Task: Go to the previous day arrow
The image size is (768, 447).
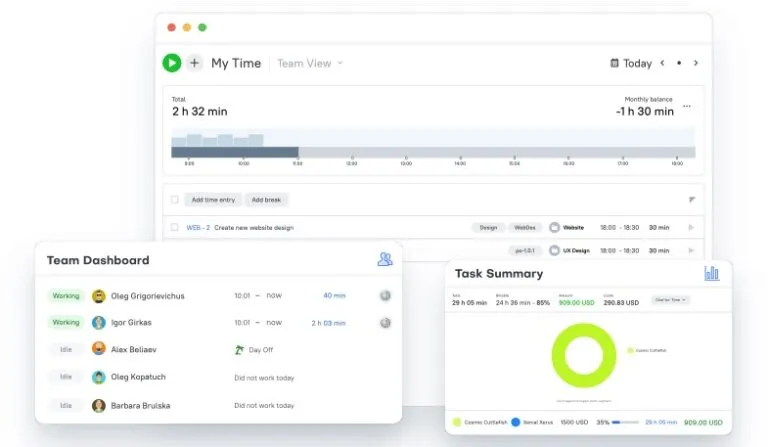Action: pos(662,63)
